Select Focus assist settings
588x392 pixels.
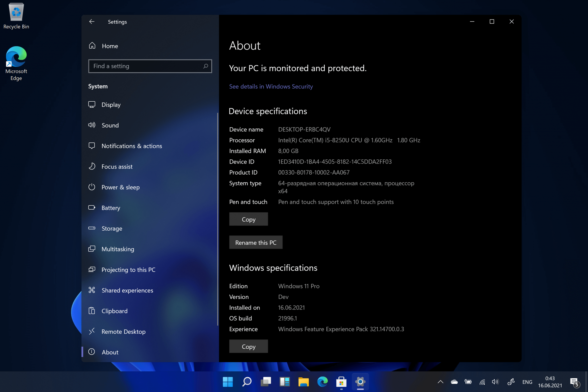[x=117, y=166]
